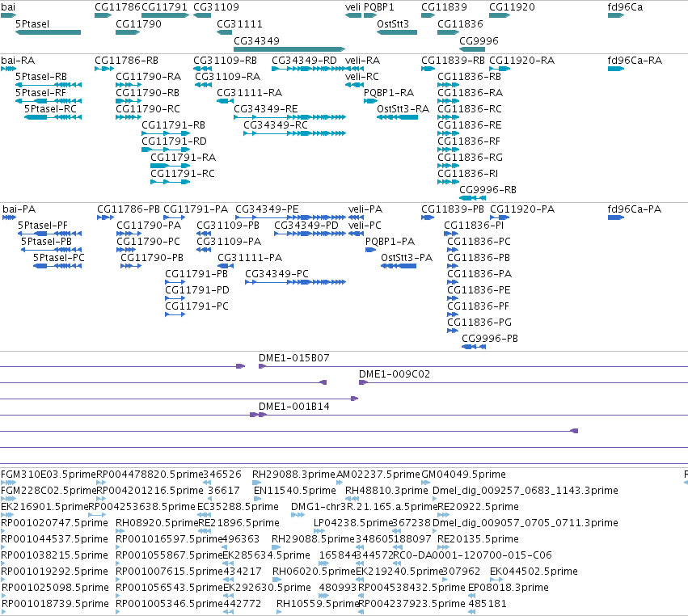Select the EN11540.5prime EST label

pyautogui.click(x=295, y=490)
